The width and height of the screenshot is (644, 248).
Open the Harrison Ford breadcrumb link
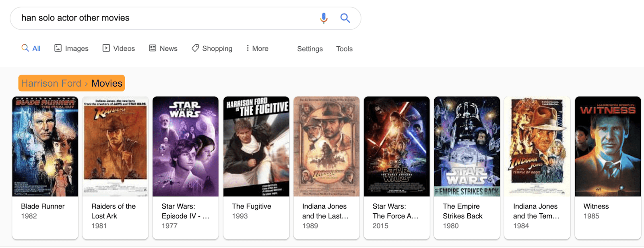click(50, 83)
